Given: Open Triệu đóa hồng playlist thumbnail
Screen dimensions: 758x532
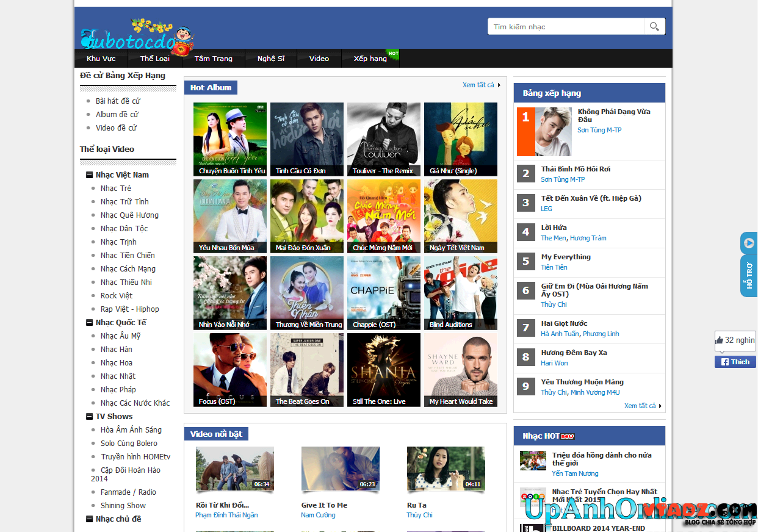Looking at the screenshot, I should point(533,461).
